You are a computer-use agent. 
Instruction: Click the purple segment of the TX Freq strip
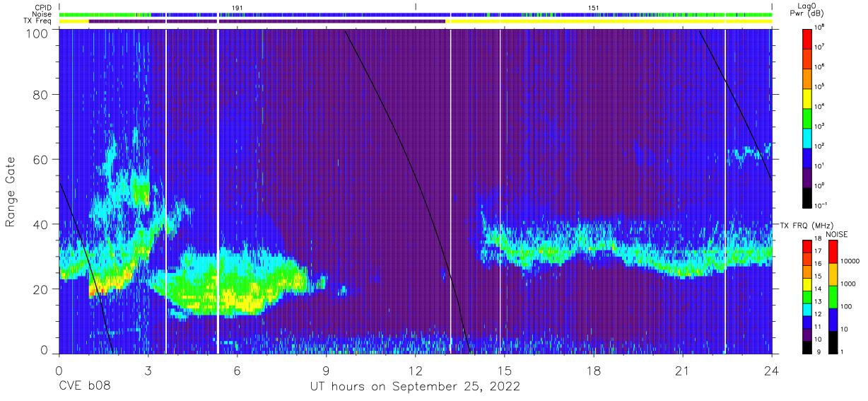[267, 21]
